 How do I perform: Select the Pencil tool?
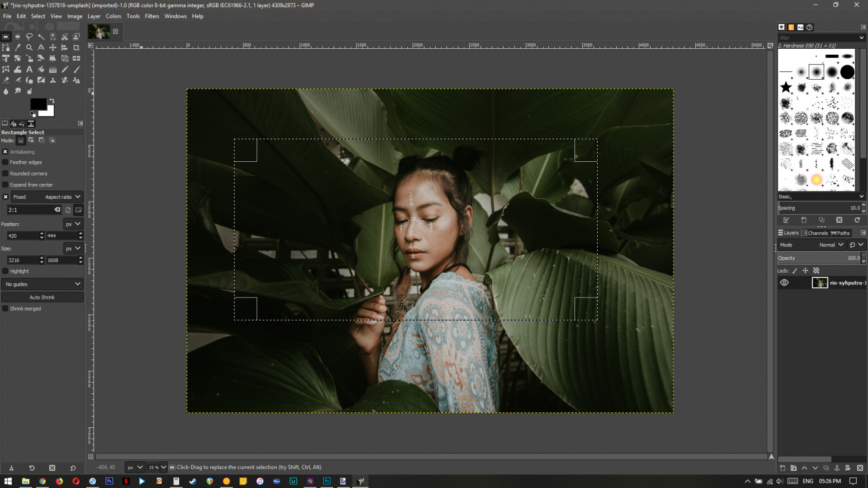(64, 69)
